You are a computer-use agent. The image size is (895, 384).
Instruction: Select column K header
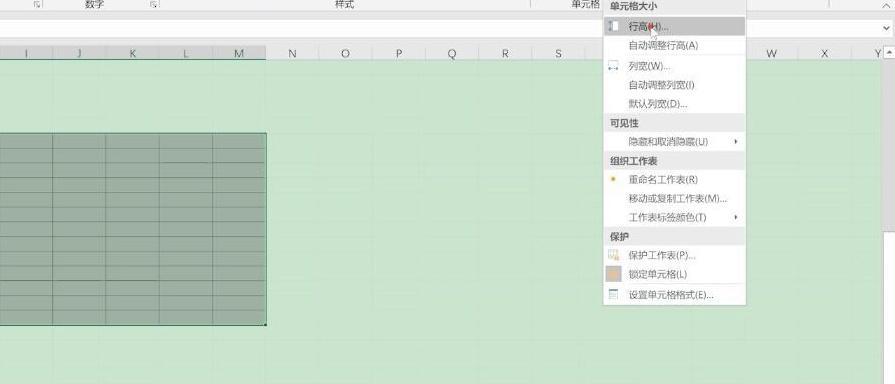pyautogui.click(x=132, y=54)
